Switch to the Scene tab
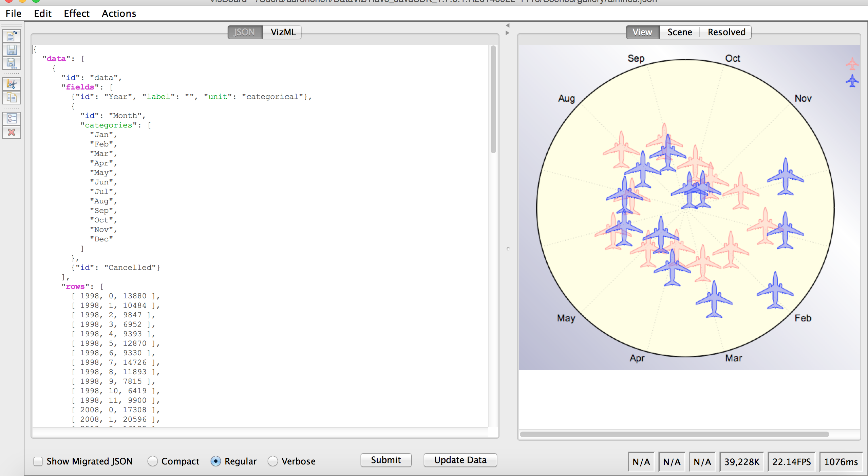868x476 pixels. click(679, 32)
